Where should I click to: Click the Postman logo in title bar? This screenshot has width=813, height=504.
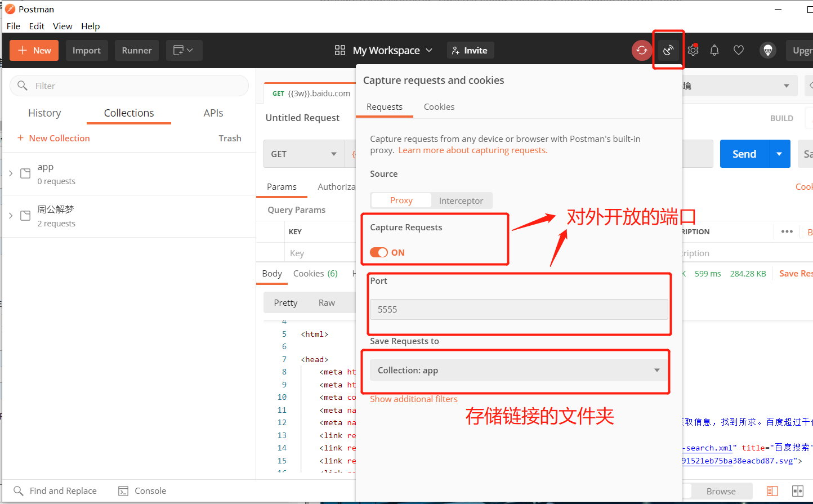point(10,9)
